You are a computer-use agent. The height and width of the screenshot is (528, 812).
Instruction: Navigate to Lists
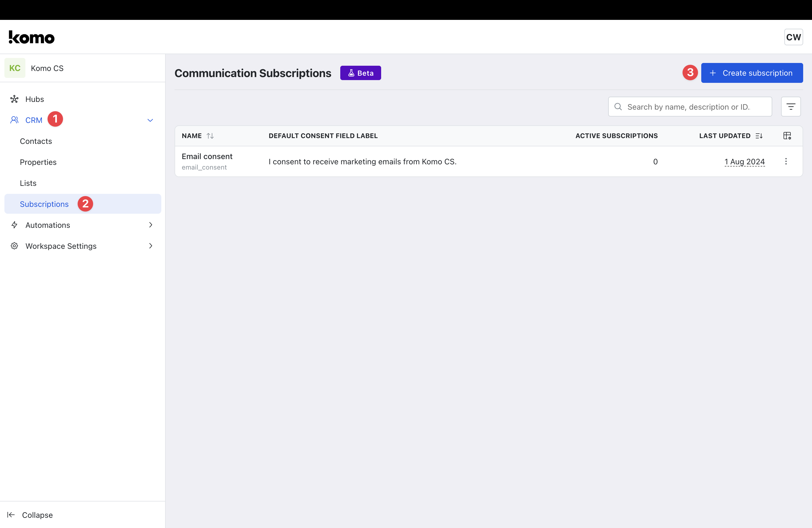click(28, 183)
